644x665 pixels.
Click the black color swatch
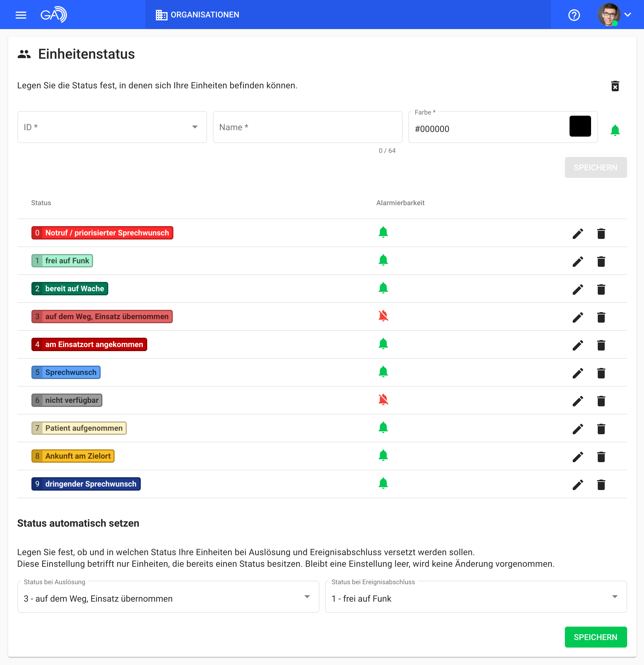tap(580, 126)
